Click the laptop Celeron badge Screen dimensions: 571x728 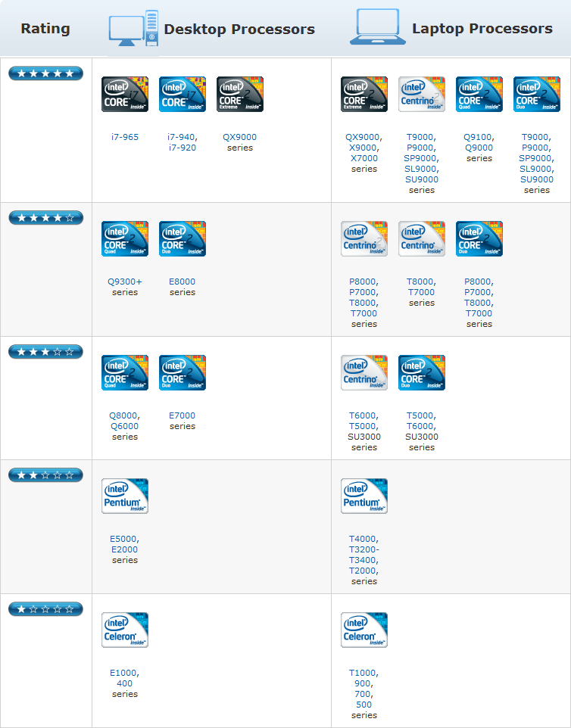pos(364,630)
